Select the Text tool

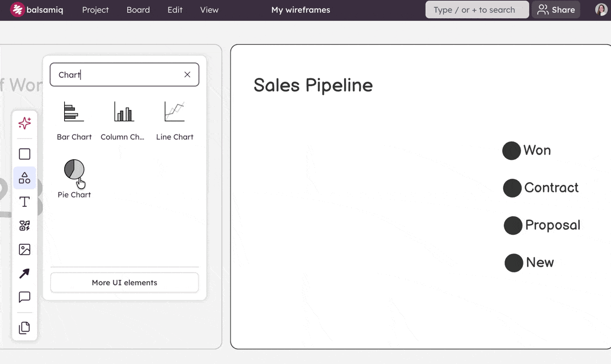coord(24,202)
